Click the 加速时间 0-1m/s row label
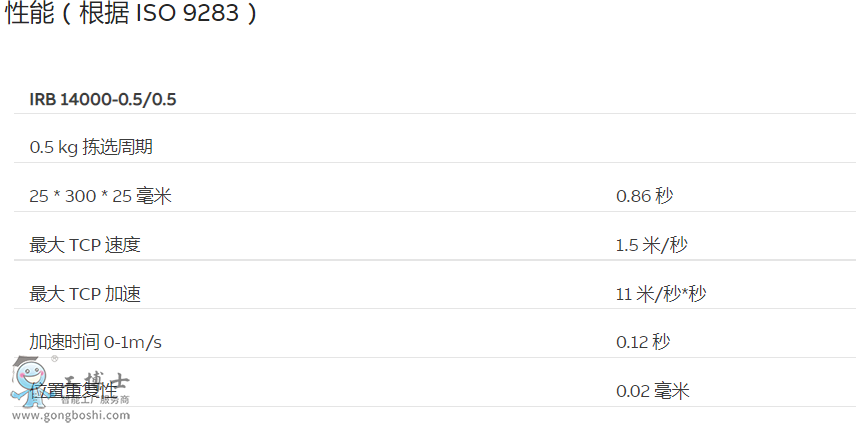 [95, 342]
